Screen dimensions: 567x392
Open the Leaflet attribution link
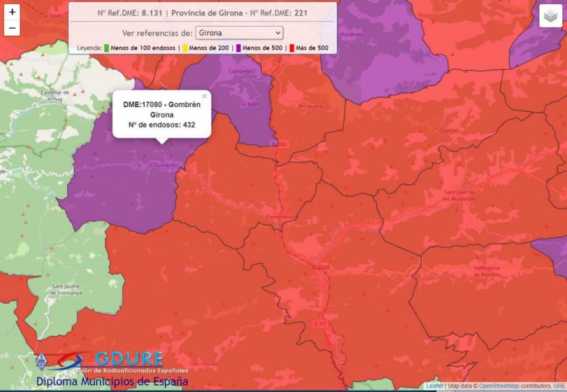(x=434, y=386)
